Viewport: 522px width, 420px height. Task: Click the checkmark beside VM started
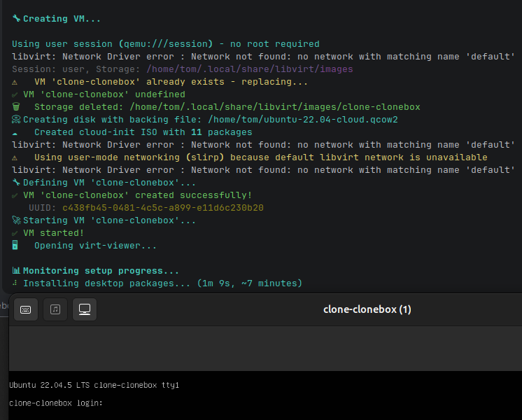(16, 233)
